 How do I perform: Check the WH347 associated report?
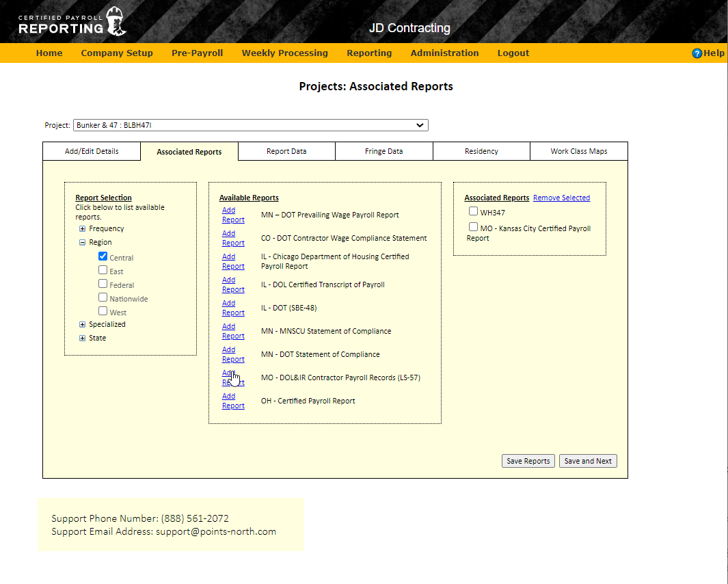473,211
